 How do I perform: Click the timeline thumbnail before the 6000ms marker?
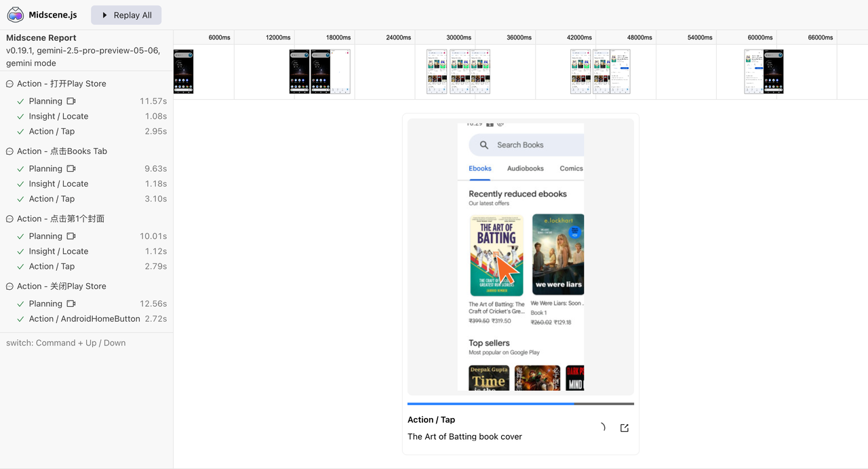click(183, 71)
